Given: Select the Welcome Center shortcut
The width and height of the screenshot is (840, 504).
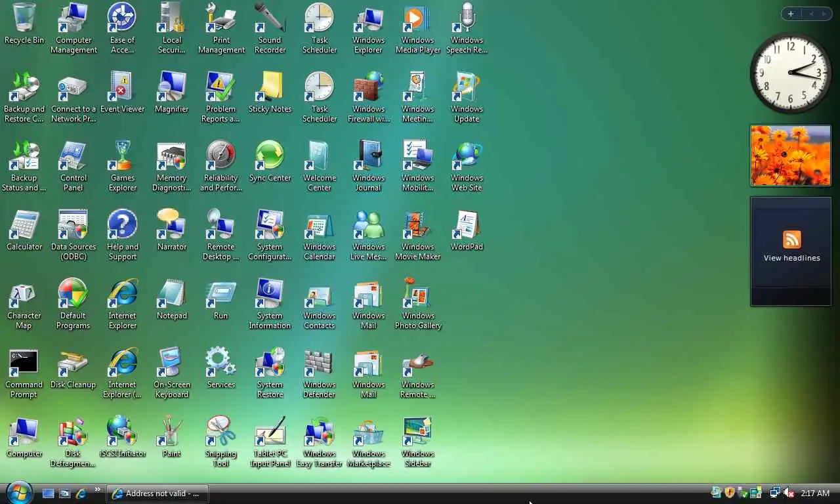Looking at the screenshot, I should pos(320,166).
